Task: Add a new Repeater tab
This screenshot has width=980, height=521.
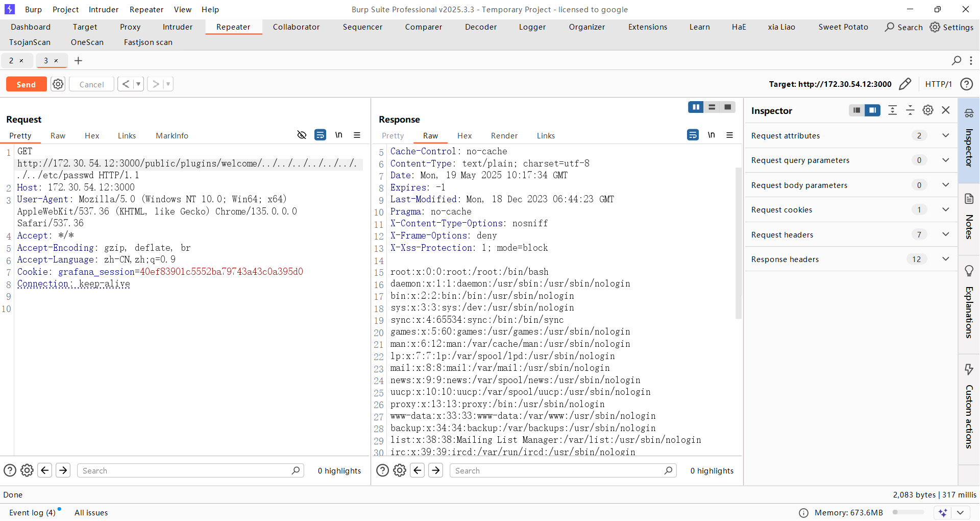Action: [x=78, y=60]
